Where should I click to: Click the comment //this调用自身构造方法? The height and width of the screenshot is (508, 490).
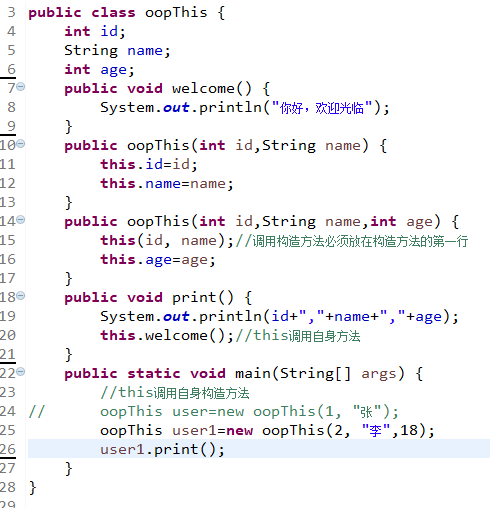(175, 393)
